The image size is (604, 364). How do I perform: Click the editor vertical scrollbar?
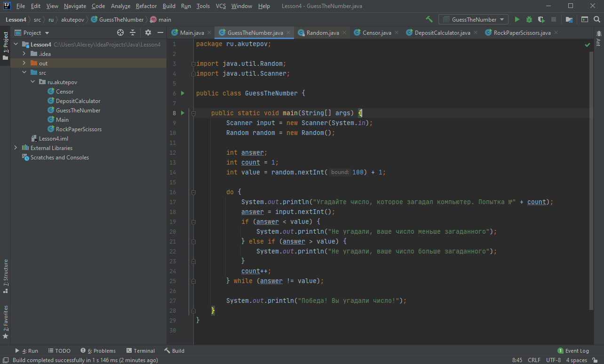(x=592, y=181)
